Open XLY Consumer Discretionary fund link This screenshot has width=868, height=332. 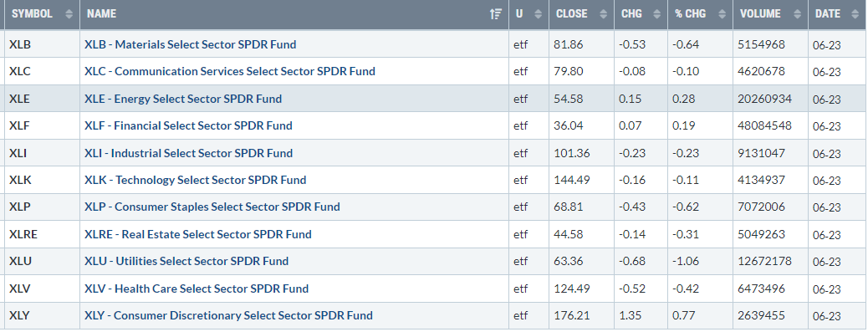(228, 315)
